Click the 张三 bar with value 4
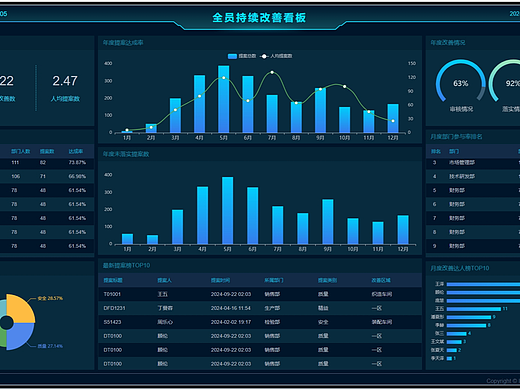The image size is (520, 390). coord(456,334)
